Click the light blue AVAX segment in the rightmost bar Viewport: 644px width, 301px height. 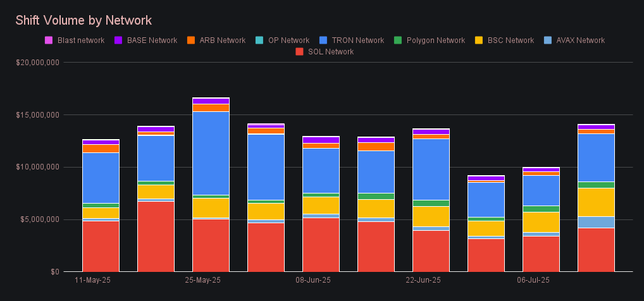coord(596,222)
